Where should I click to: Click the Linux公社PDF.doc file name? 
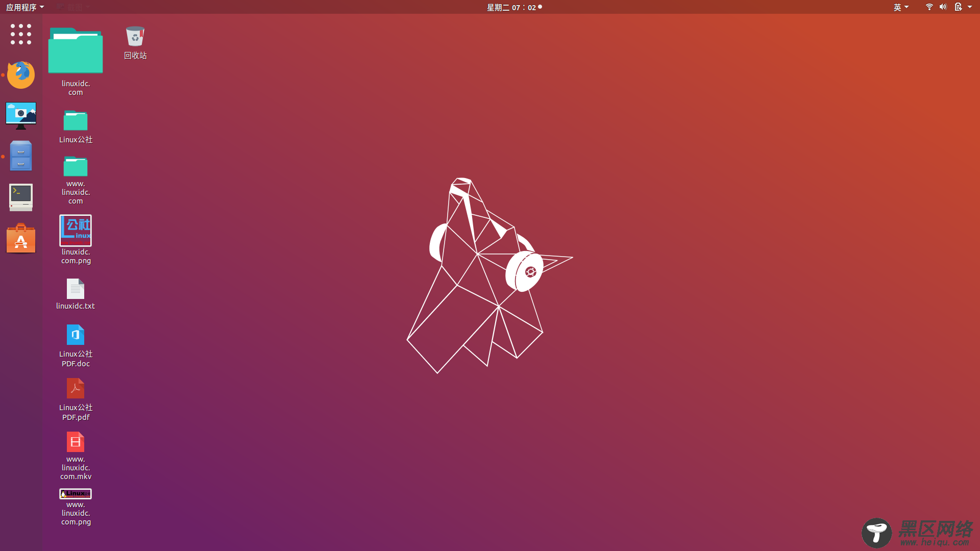click(x=76, y=359)
